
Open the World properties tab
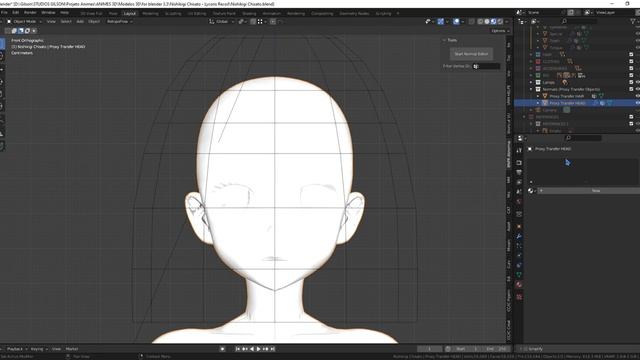coord(519,202)
